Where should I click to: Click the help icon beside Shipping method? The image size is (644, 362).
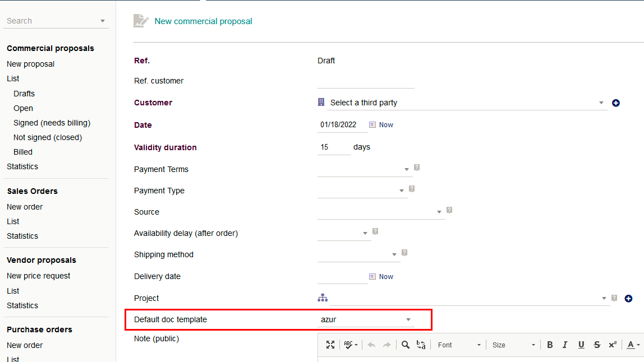pyautogui.click(x=404, y=253)
